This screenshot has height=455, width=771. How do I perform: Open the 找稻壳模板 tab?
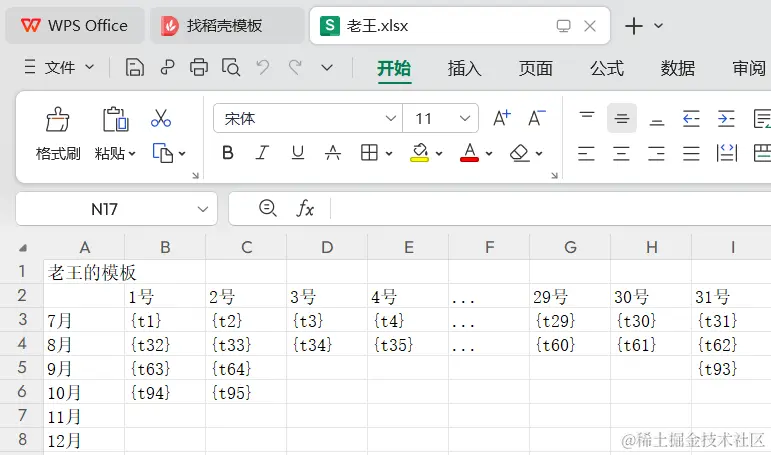click(227, 25)
